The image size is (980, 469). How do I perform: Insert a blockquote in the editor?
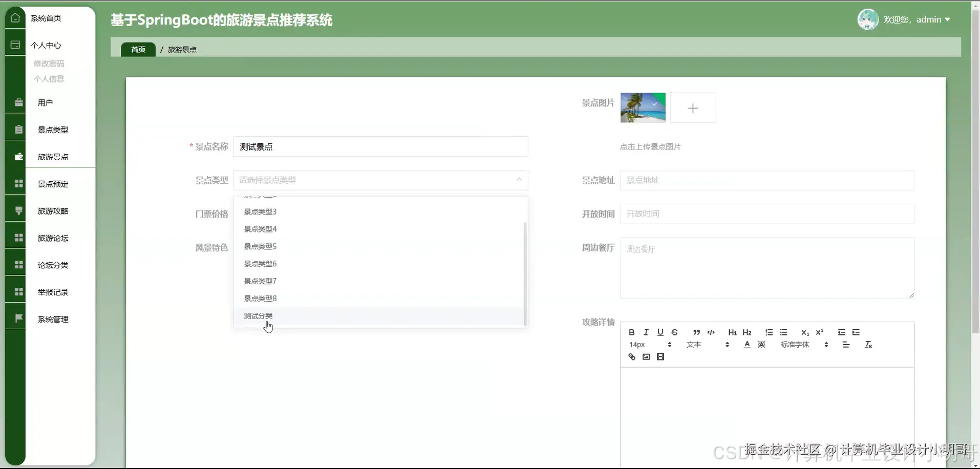696,332
